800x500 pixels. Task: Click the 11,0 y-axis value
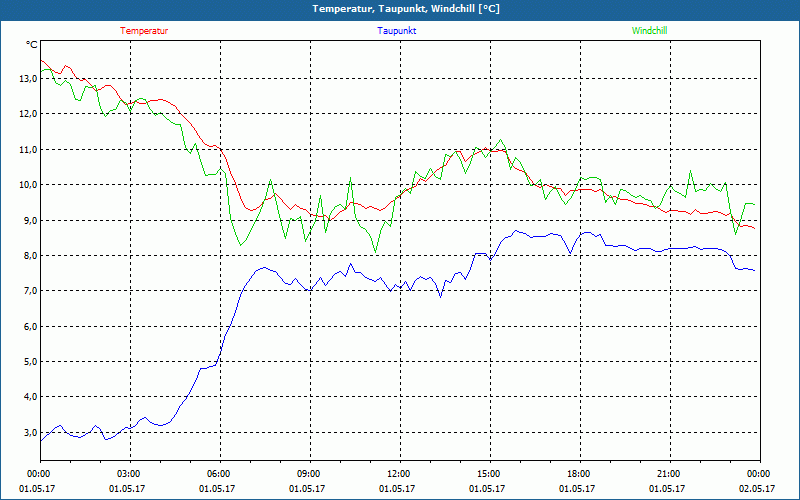click(29, 149)
